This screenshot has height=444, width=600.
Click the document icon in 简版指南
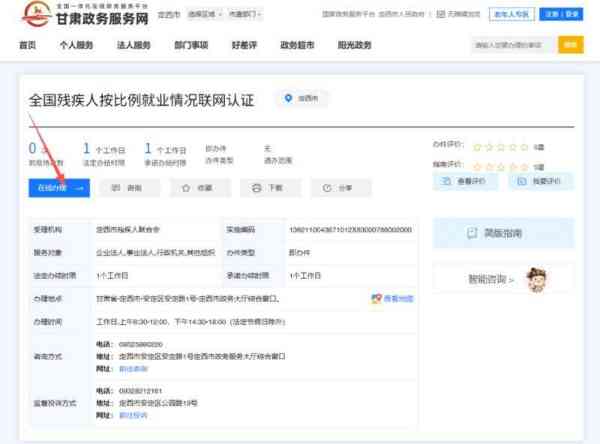472,233
